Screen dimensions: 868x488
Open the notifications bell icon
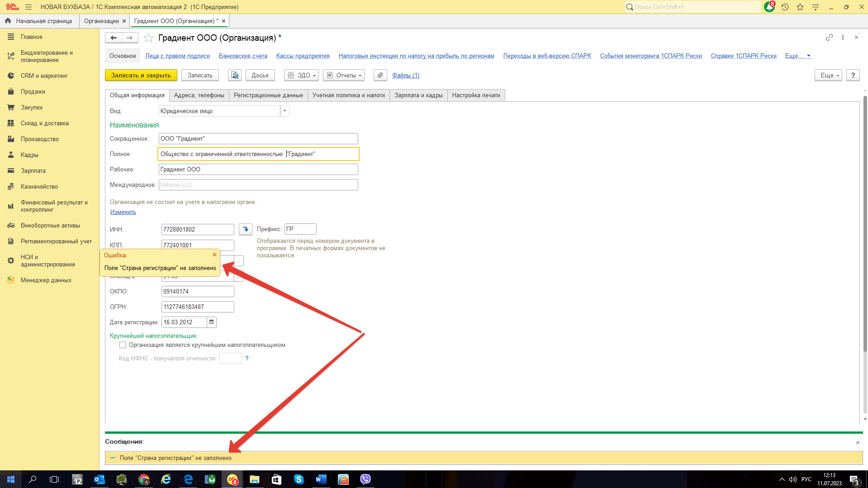coord(769,7)
